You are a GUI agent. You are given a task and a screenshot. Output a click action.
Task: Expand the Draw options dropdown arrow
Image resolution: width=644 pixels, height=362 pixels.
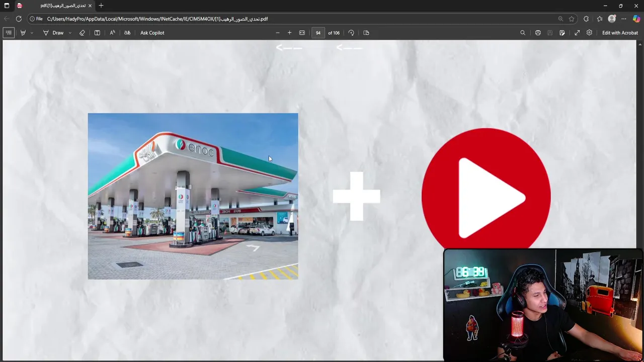coord(69,33)
